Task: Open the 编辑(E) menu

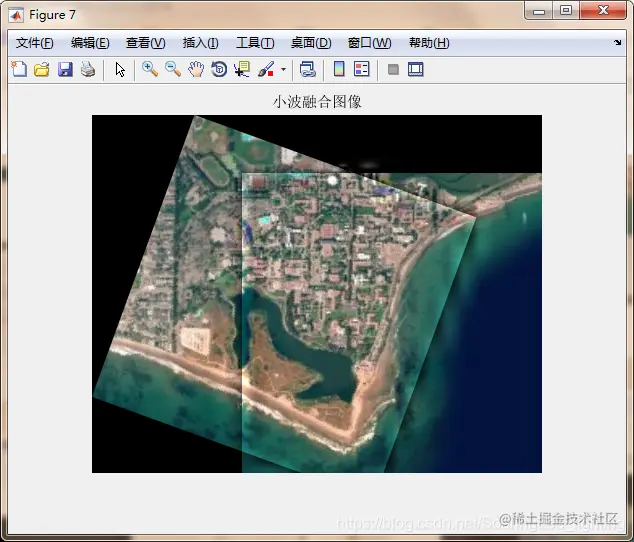Action: [90, 43]
